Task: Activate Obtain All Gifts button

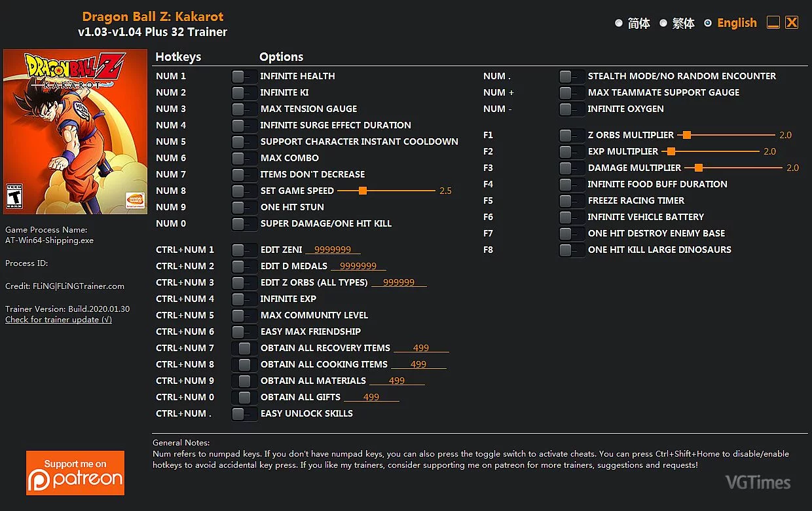Action: 244,397
